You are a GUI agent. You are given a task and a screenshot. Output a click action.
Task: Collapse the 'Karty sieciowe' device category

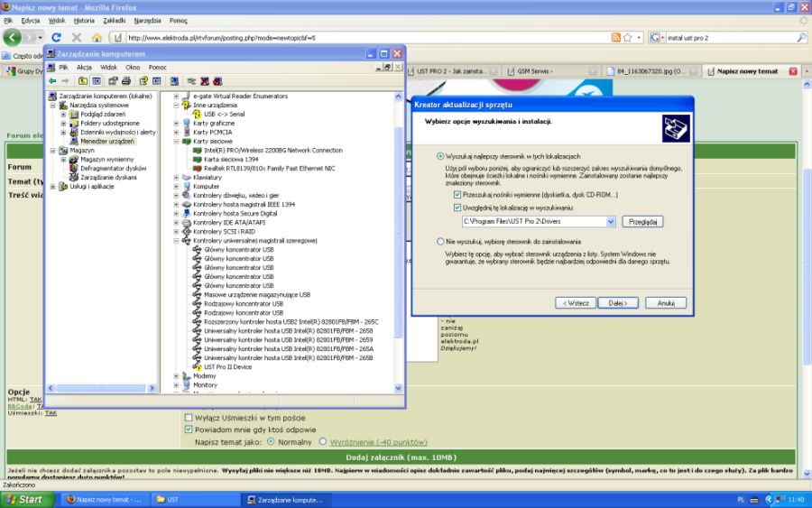point(176,142)
